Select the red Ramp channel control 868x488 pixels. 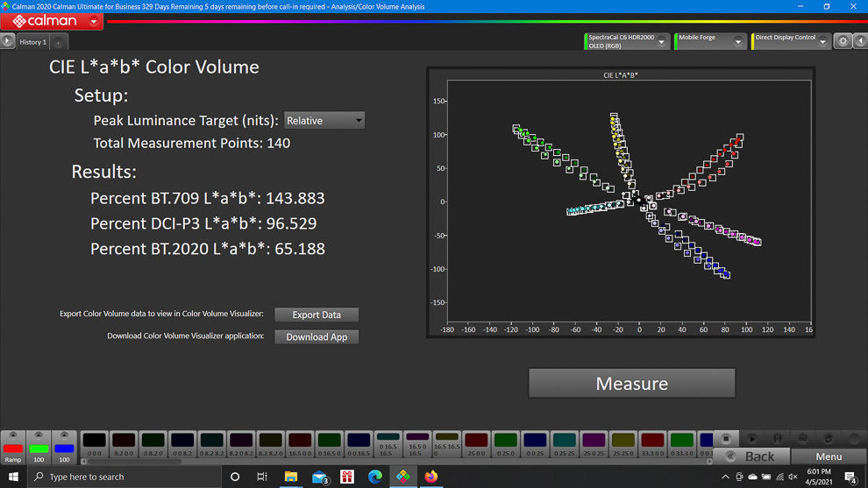click(x=13, y=447)
